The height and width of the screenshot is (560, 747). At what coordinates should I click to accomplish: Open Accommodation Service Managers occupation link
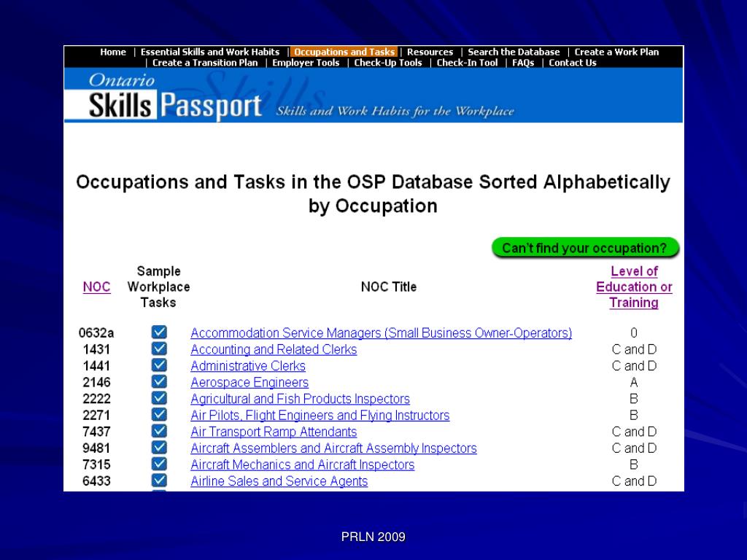pos(381,332)
